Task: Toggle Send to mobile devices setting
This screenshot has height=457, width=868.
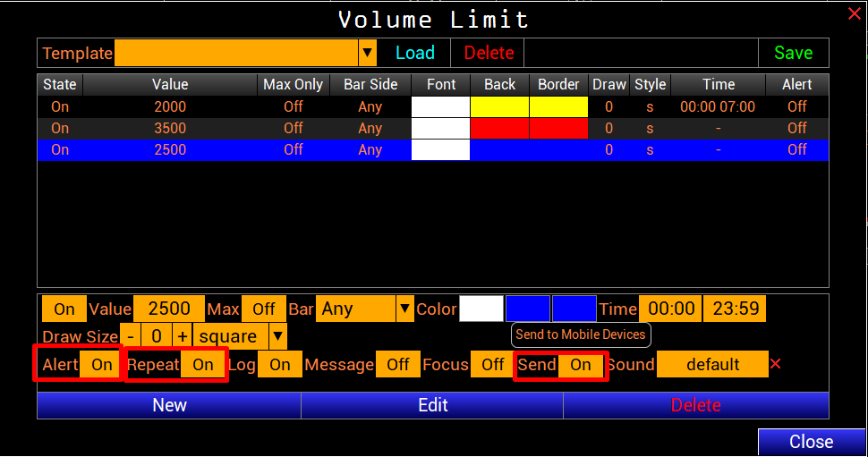Action: click(581, 364)
